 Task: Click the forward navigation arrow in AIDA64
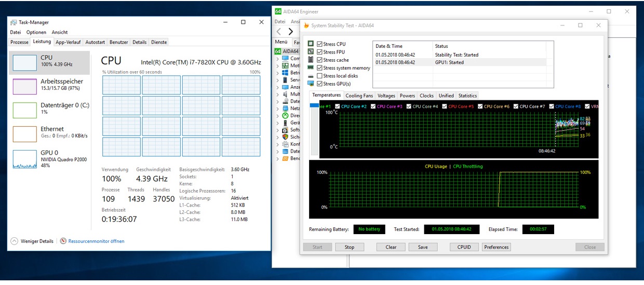(x=290, y=32)
